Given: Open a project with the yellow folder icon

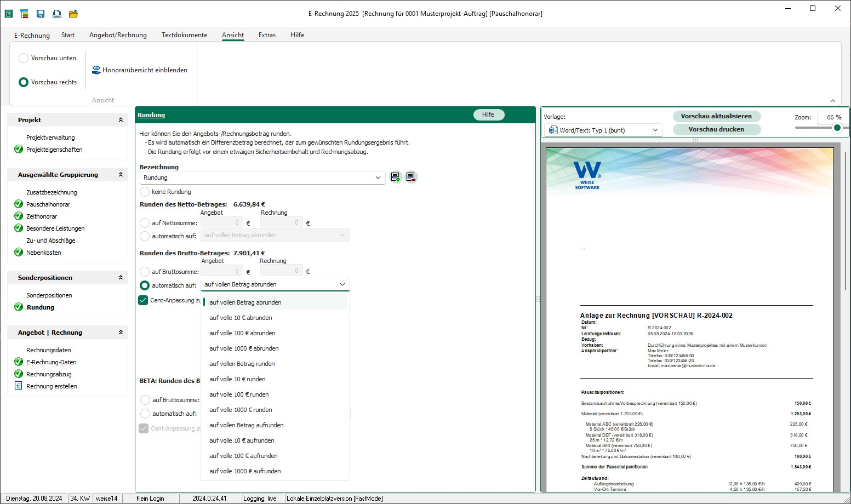Looking at the screenshot, I should [73, 14].
